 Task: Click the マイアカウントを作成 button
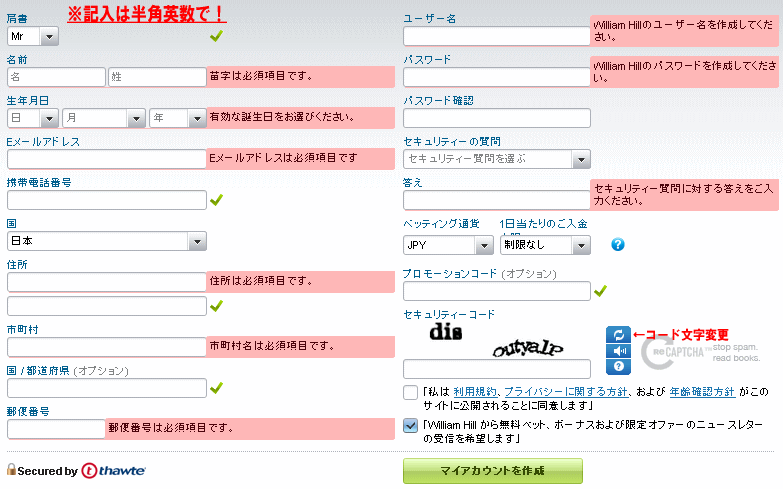[x=493, y=471]
